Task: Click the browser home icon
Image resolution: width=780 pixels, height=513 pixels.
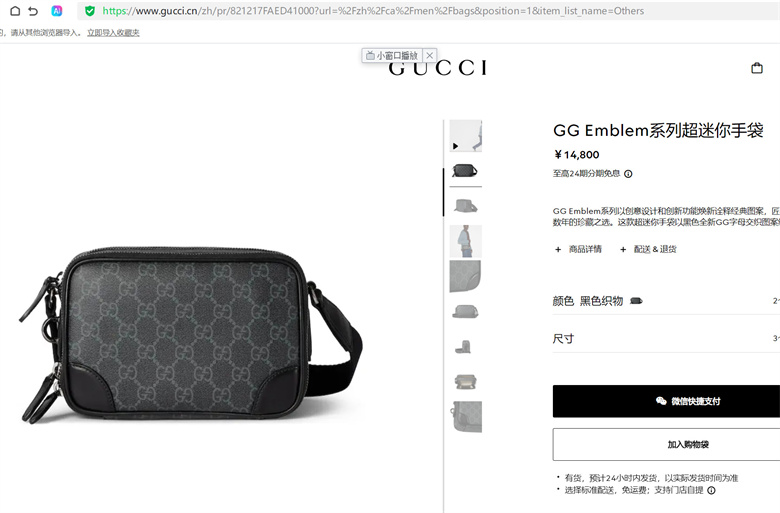Action: [x=15, y=11]
